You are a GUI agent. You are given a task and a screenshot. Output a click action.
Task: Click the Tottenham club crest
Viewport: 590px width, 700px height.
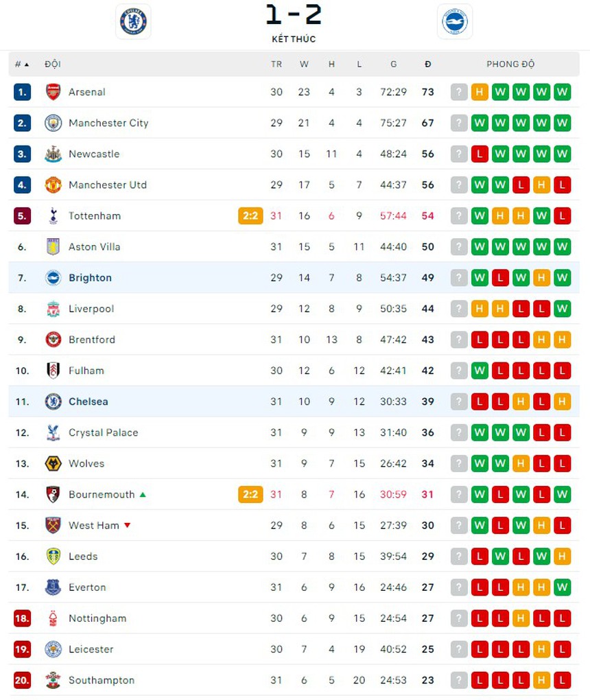[53, 215]
